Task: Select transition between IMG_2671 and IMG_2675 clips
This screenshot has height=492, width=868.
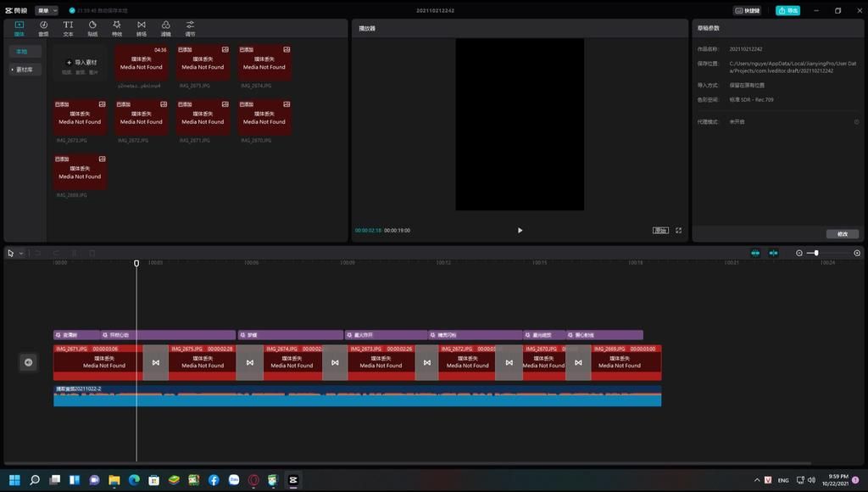Action: coord(156,362)
